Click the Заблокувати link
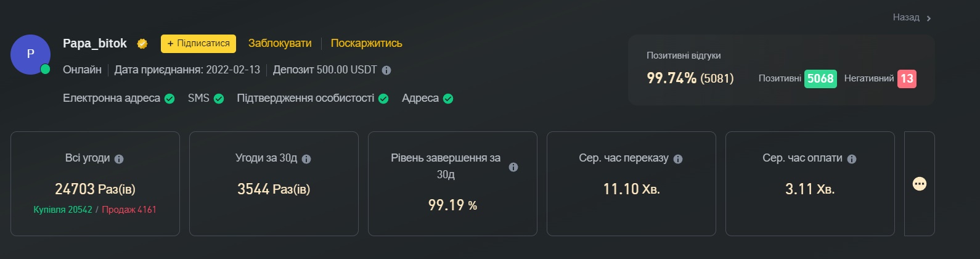The height and width of the screenshot is (259, 980). (x=280, y=43)
